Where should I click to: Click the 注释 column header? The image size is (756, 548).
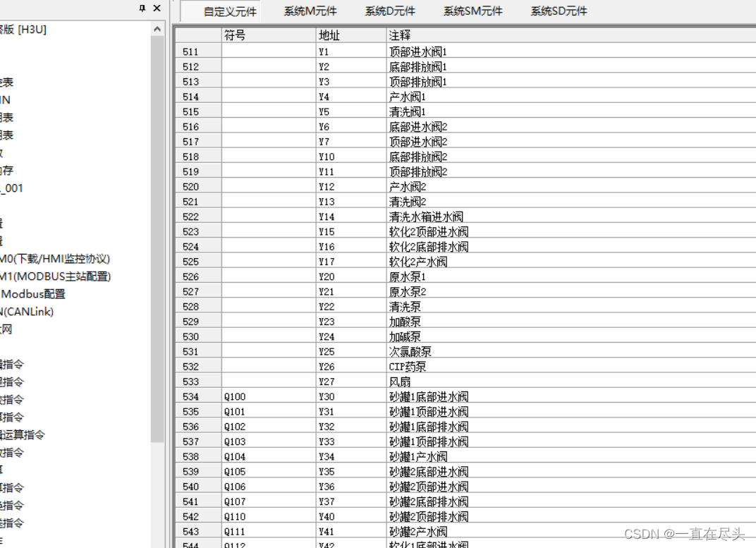pyautogui.click(x=571, y=35)
